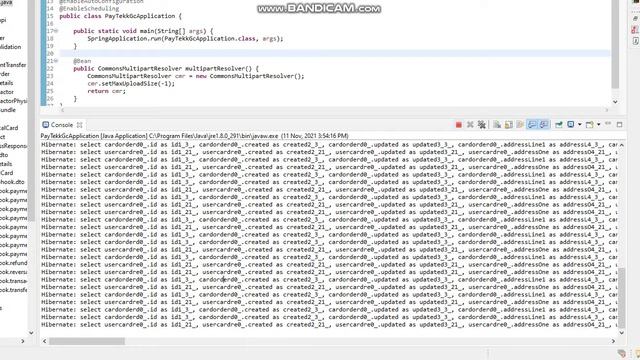Viewport: 640px width, 360px height.
Task: Click the Display Selected Console icon
Action: click(x=571, y=124)
